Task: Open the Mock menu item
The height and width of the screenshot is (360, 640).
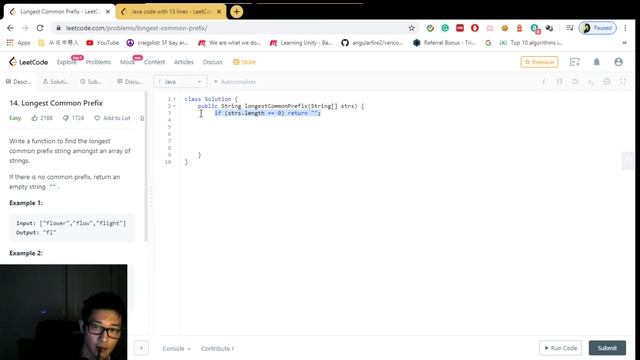Action: coord(127,62)
